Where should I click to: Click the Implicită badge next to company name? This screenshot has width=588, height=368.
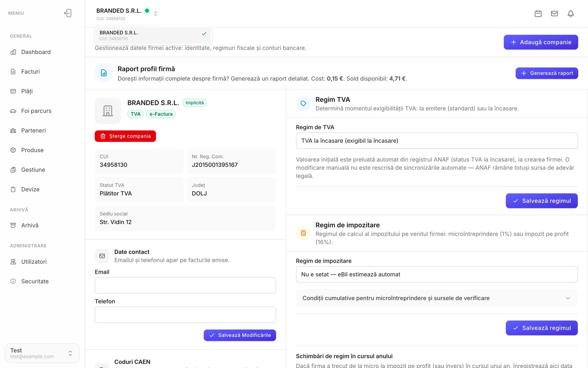[195, 103]
